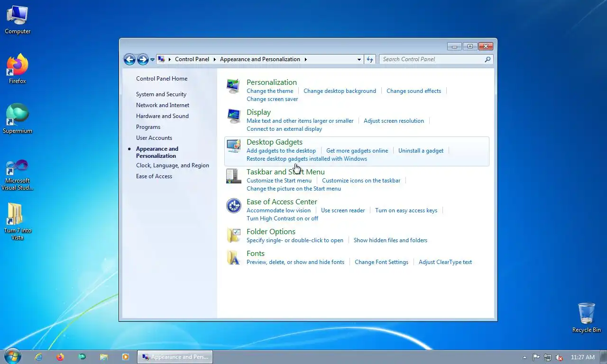Click the Ease of Access Center icon
This screenshot has width=607, height=364.
tap(233, 205)
